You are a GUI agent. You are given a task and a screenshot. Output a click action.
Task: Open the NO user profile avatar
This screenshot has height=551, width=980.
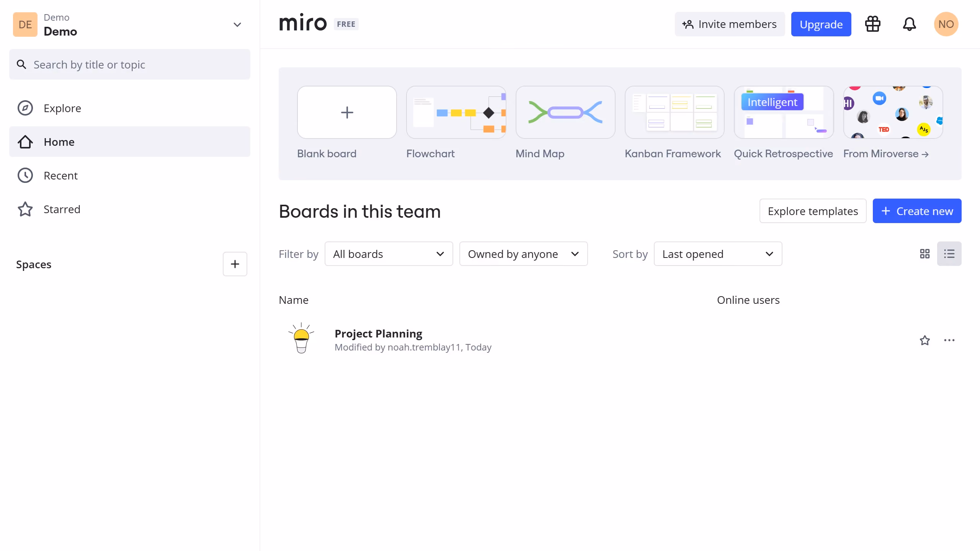click(x=946, y=24)
